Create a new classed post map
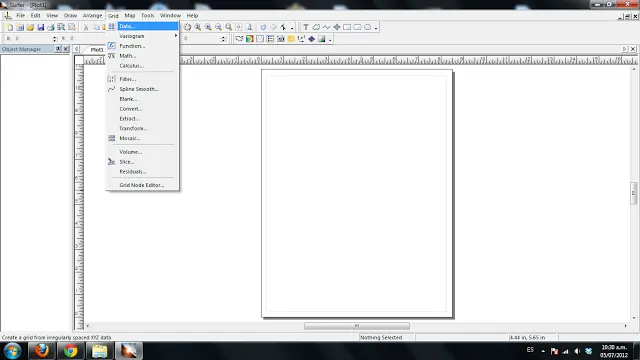Viewport: 640px width, 360px height. pos(270,39)
